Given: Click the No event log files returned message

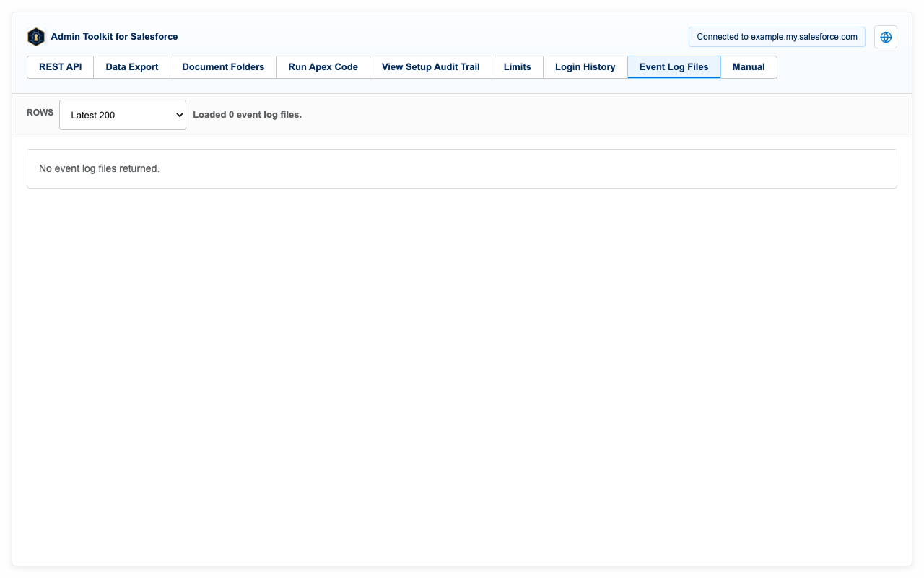Looking at the screenshot, I should coord(99,168).
